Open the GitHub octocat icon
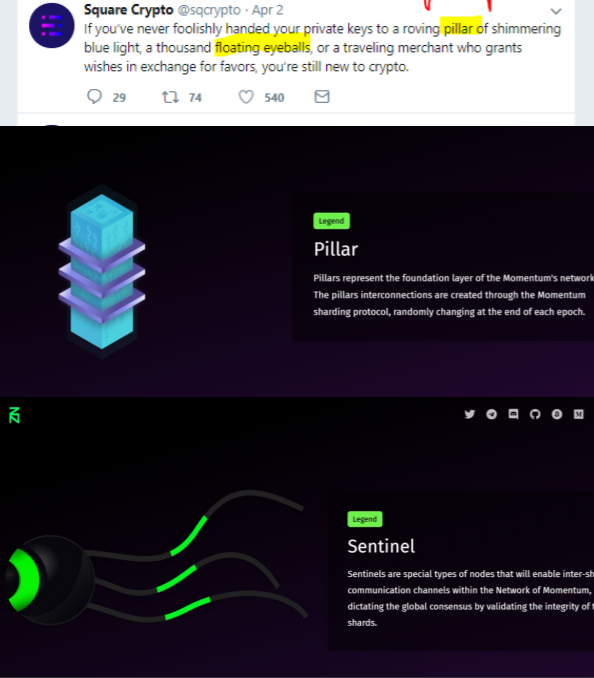594x678 pixels. 535,414
